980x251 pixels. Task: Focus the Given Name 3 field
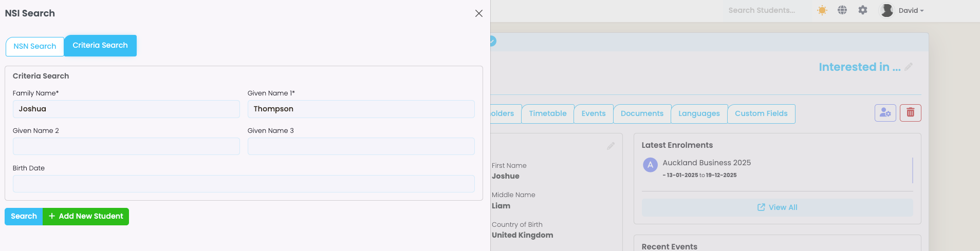(361, 146)
